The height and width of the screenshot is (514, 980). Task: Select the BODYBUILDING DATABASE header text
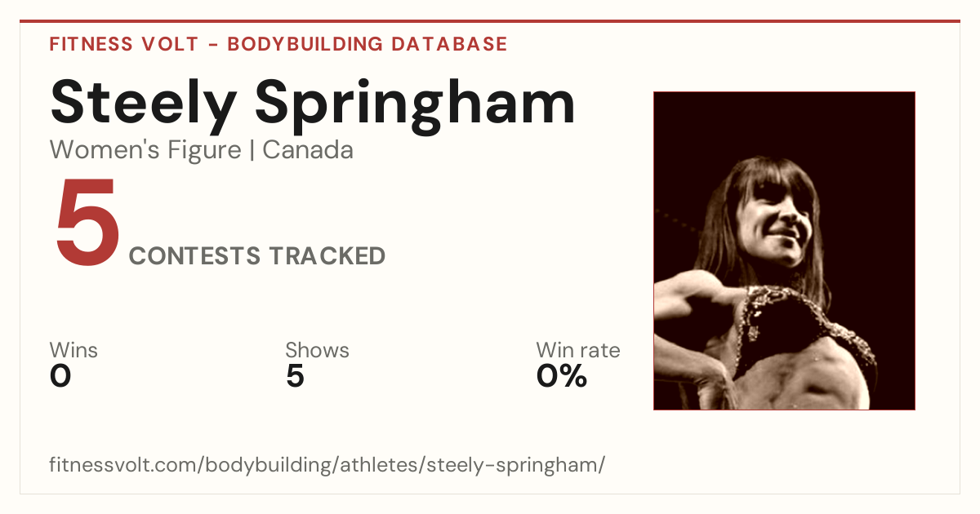(367, 44)
